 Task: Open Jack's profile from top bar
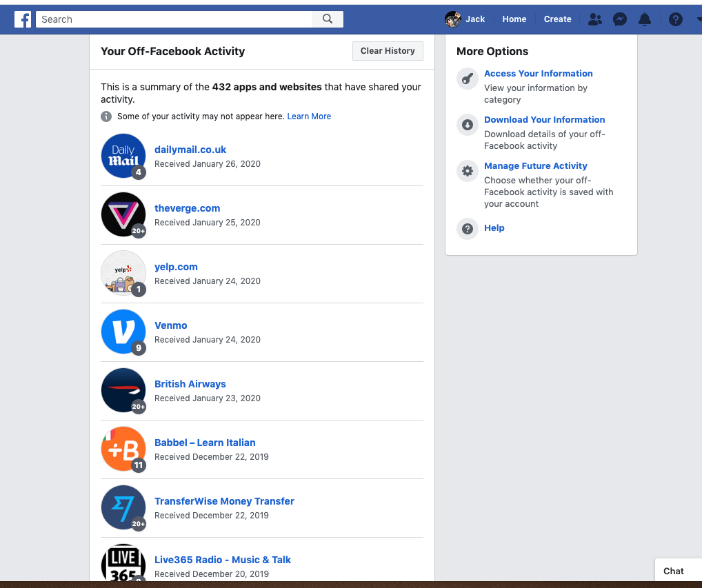point(465,19)
